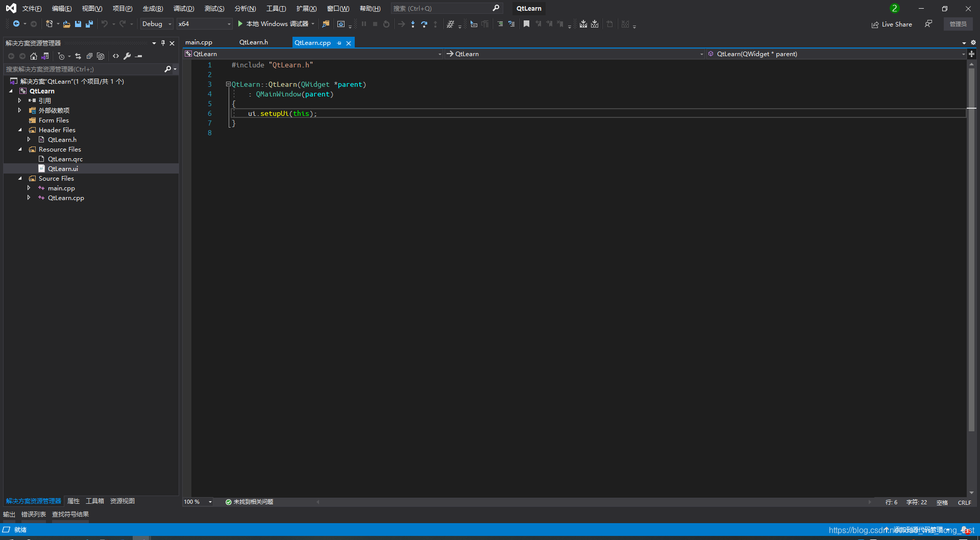980x540 pixels.
Task: Expand the main.cpp tree node
Action: point(29,188)
